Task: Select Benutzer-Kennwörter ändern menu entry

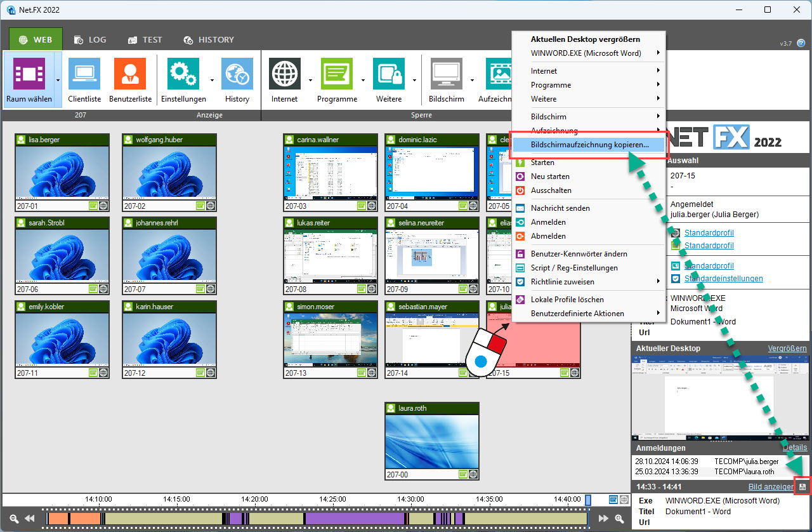Action: coord(588,254)
